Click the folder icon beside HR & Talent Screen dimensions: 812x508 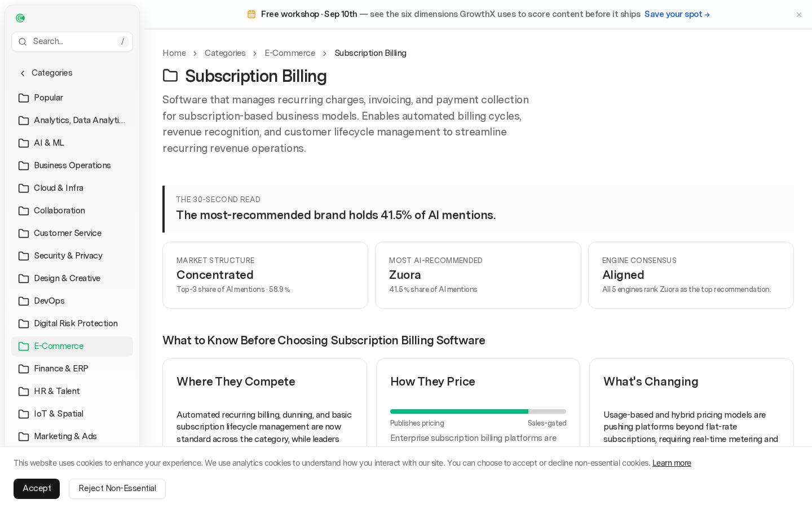pyautogui.click(x=24, y=392)
